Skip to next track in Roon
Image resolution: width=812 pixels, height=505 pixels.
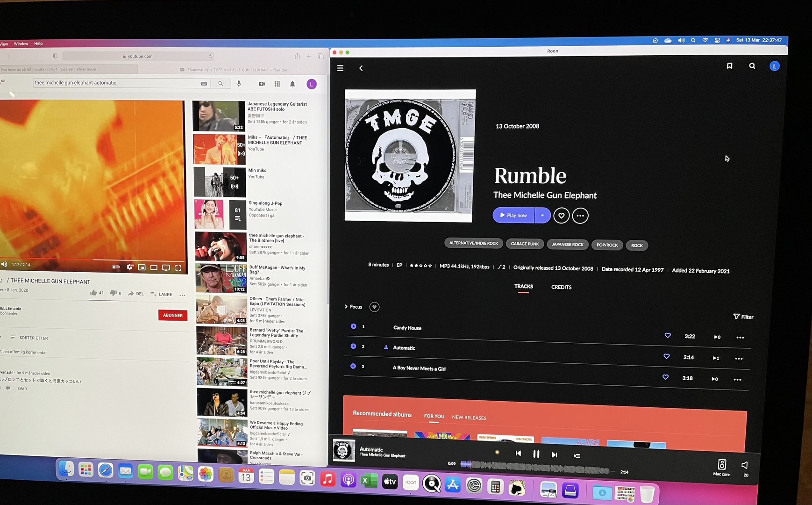coord(554,454)
